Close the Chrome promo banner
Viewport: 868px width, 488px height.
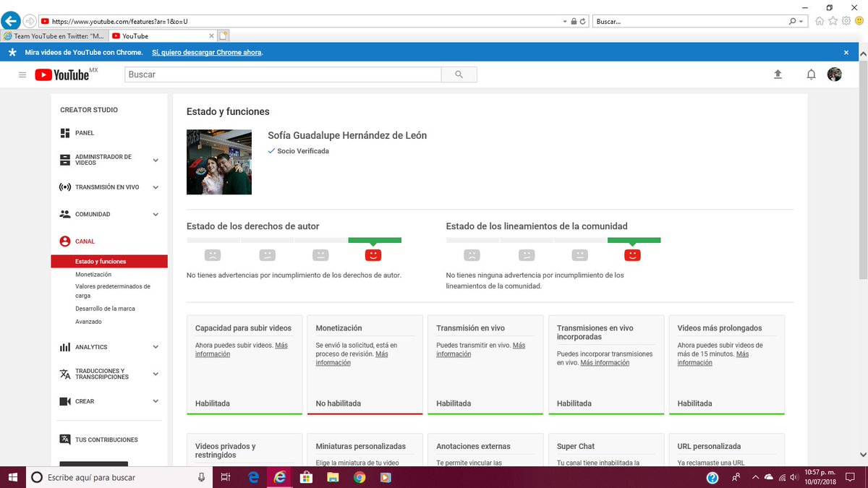point(846,52)
